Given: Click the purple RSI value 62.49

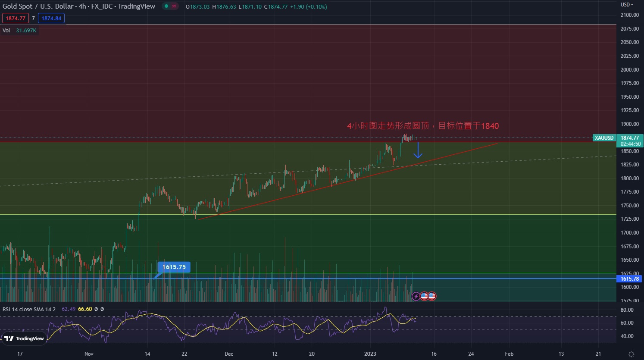Looking at the screenshot, I should pyautogui.click(x=69, y=309).
